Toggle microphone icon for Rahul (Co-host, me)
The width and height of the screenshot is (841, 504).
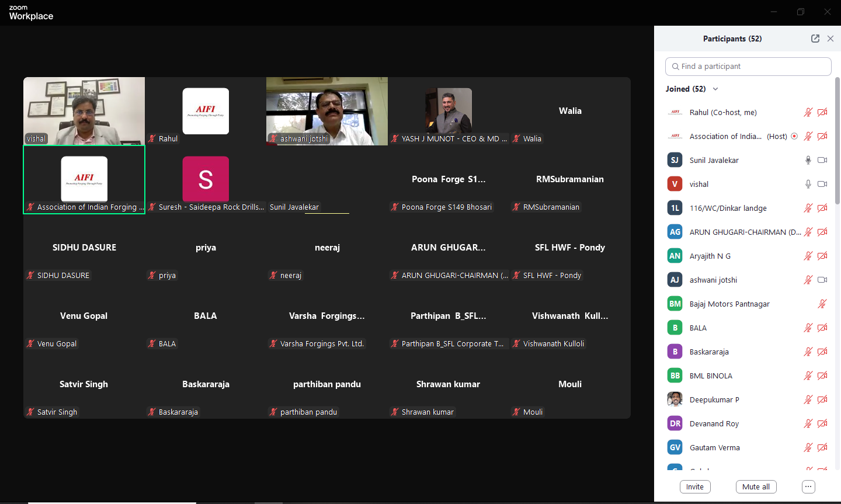click(x=808, y=112)
